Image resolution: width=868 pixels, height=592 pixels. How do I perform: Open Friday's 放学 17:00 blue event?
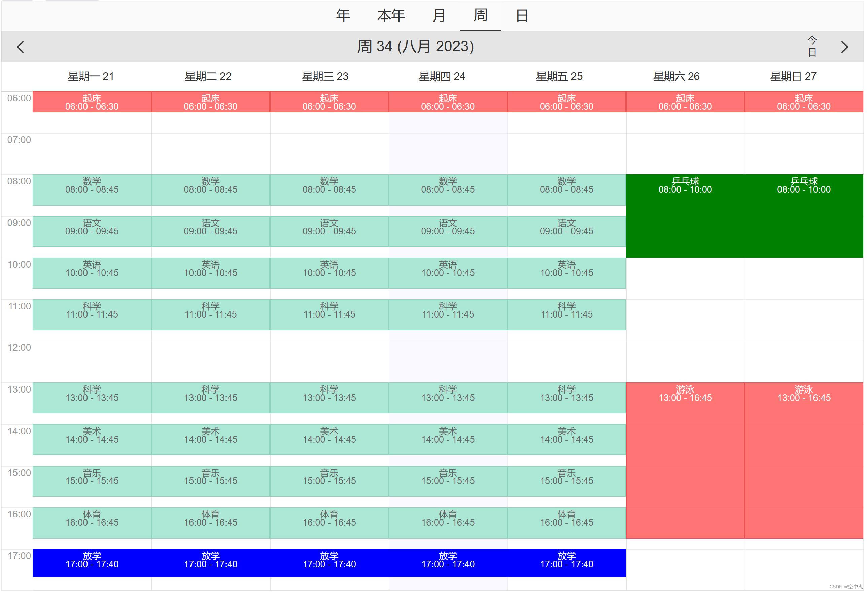click(566, 563)
